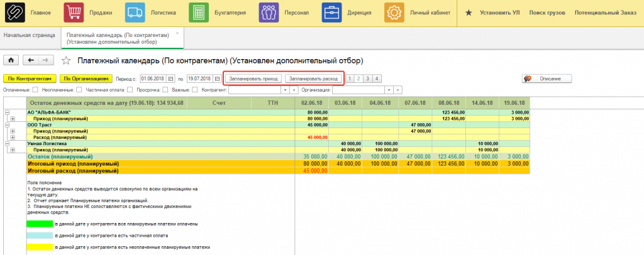Open the Организация dropdown list
644x255 pixels.
click(x=389, y=90)
